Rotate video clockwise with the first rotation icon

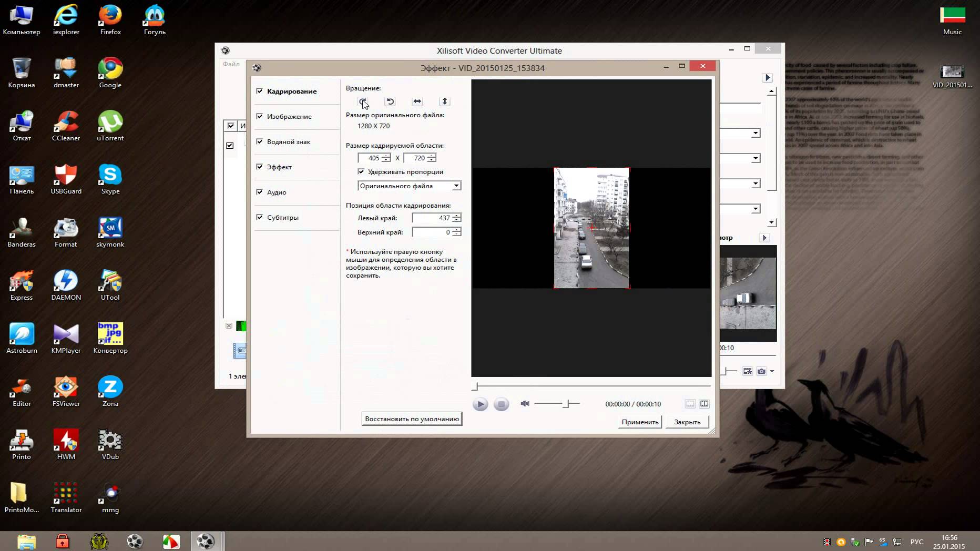pyautogui.click(x=363, y=101)
